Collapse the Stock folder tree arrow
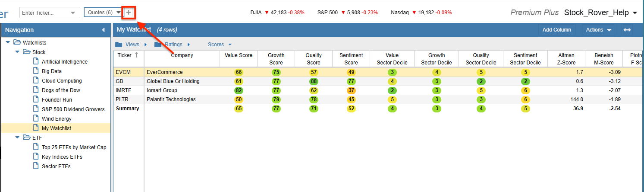Image resolution: width=644 pixels, height=192 pixels. click(18, 52)
